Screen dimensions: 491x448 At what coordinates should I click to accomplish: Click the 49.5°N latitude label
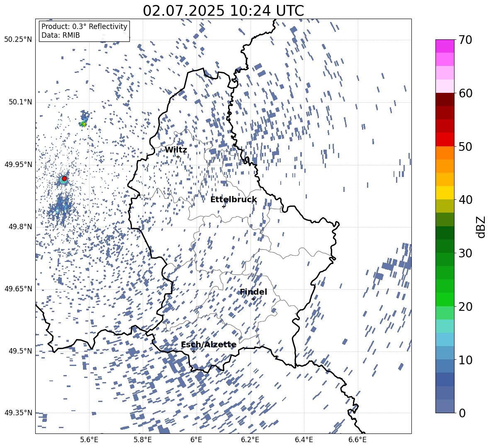pyautogui.click(x=20, y=351)
